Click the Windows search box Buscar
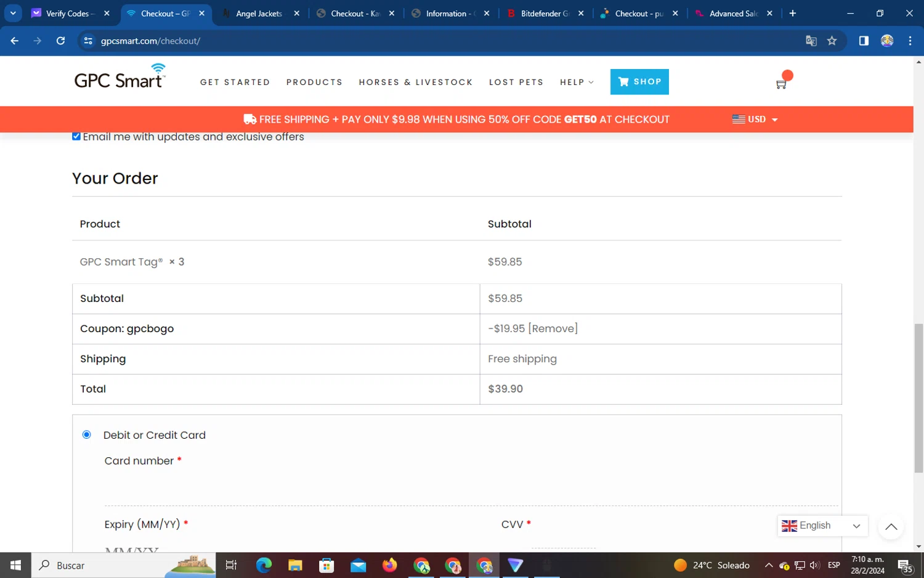The image size is (924, 578). pos(123,565)
